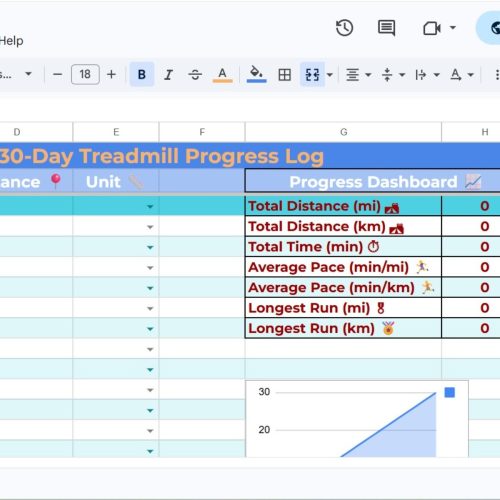Click the chart axis label 30

click(x=264, y=392)
